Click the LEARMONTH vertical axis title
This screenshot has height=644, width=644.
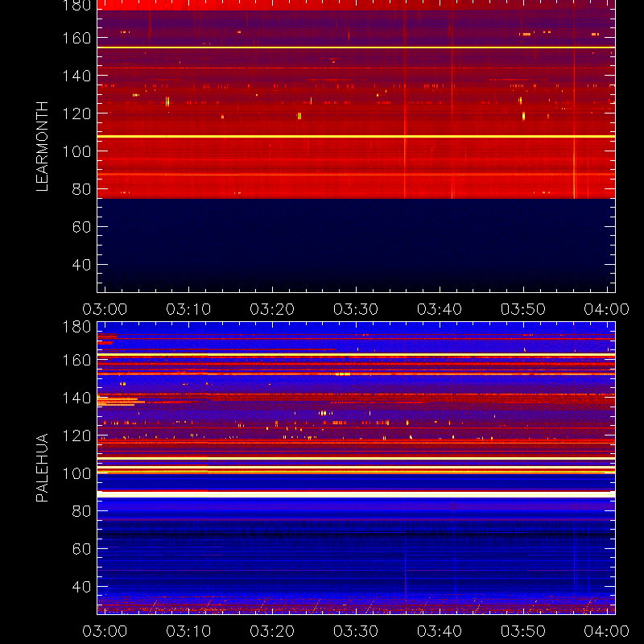point(42,147)
